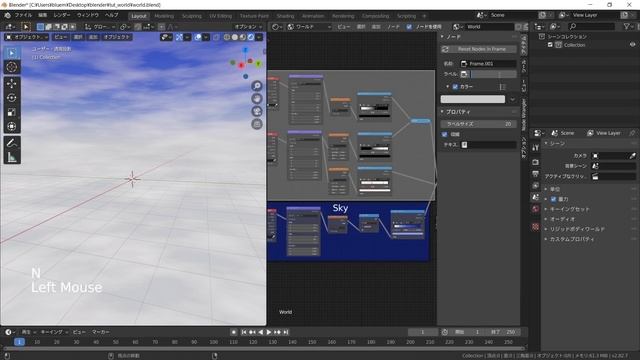Open the Scene properties tab icon
Image resolution: width=640 pixels, height=360 pixels.
tap(536, 197)
